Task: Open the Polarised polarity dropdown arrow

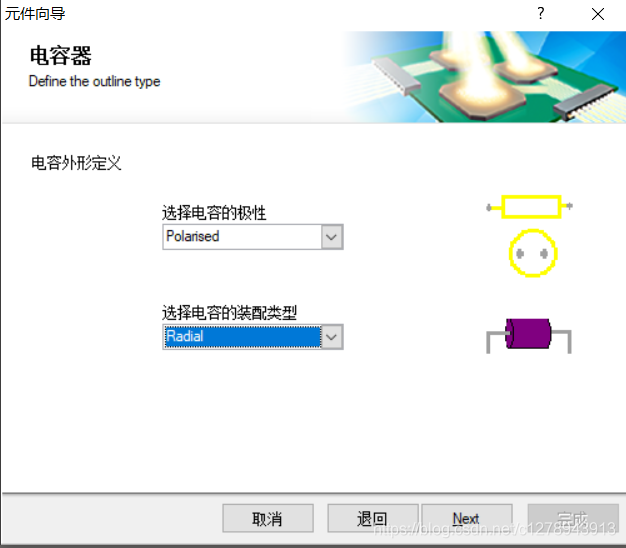Action: [331, 237]
